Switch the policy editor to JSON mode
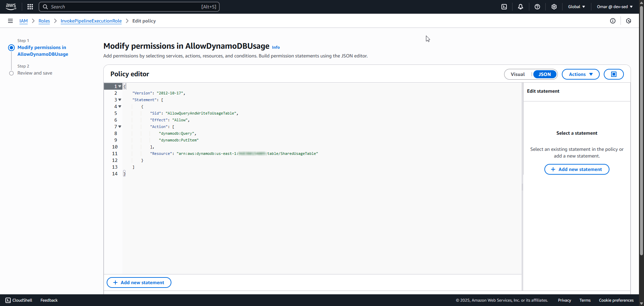Image resolution: width=644 pixels, height=306 pixels. 545,74
